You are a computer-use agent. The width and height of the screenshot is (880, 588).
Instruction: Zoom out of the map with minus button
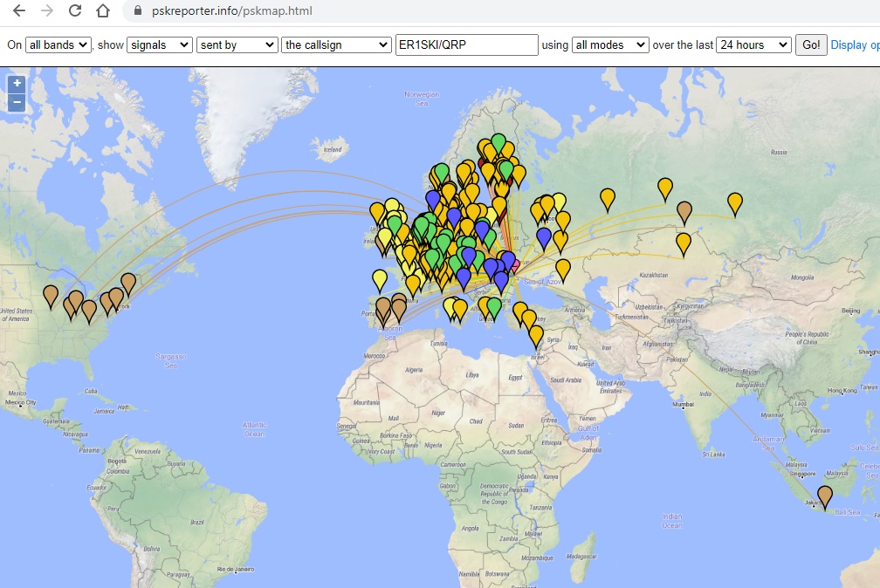[17, 103]
